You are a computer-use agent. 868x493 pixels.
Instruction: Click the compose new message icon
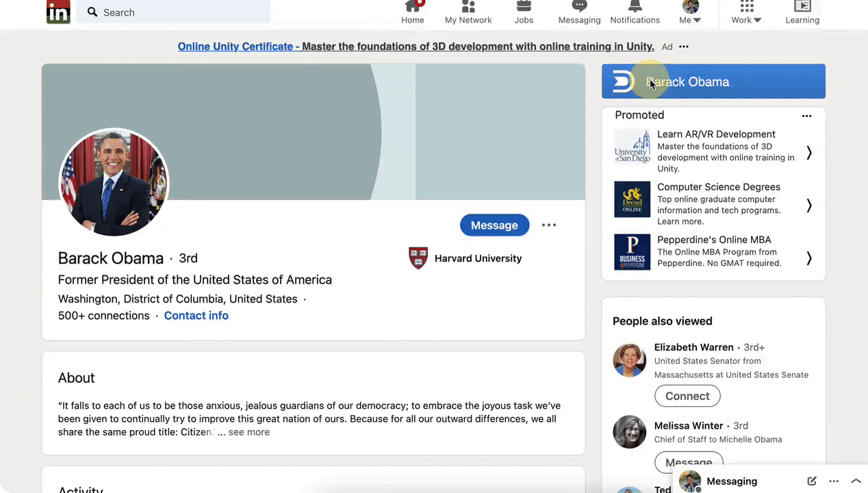pos(812,481)
